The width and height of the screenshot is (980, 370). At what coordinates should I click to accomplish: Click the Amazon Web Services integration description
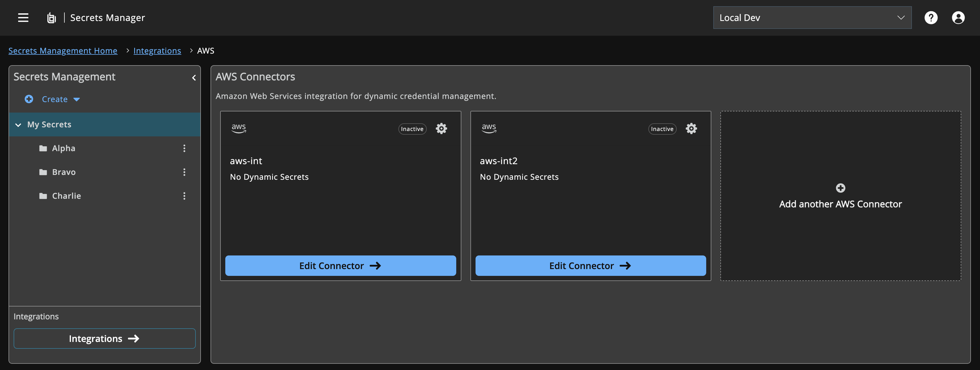(x=356, y=96)
